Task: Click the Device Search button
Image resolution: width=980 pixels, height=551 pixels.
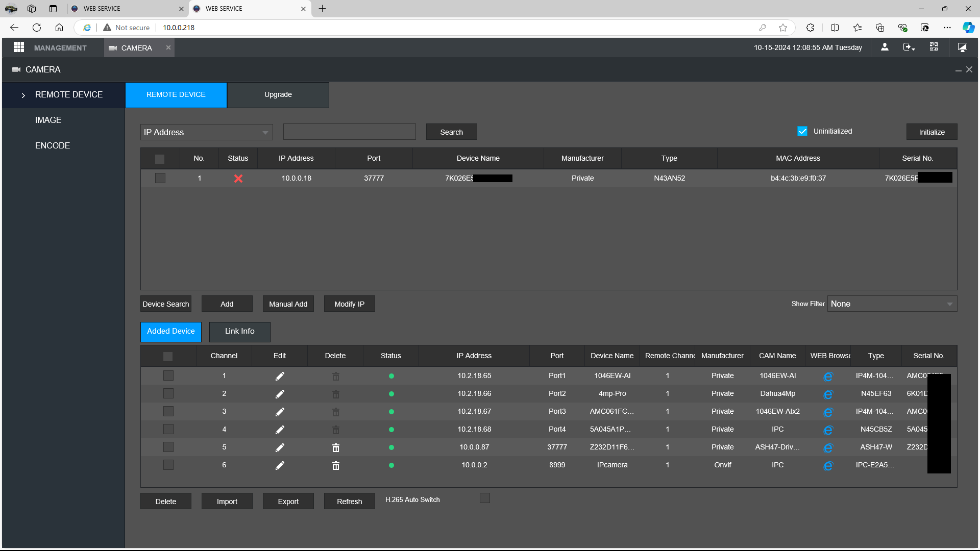Action: click(x=166, y=304)
